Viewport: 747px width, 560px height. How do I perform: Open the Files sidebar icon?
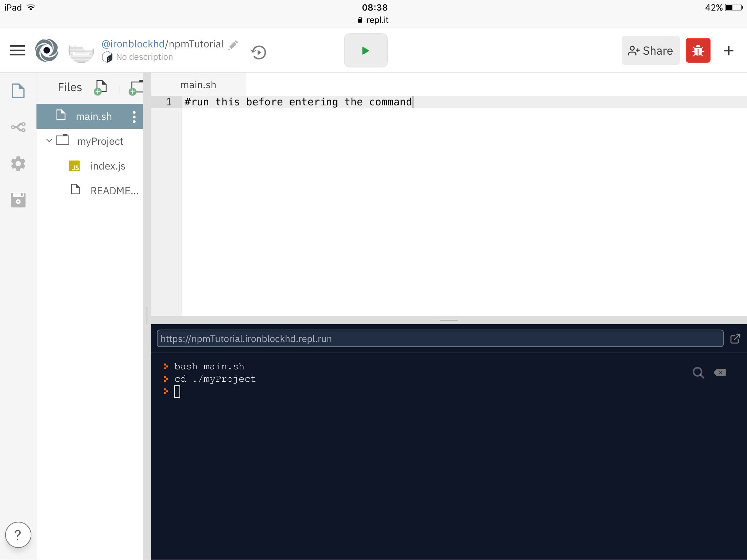18,91
